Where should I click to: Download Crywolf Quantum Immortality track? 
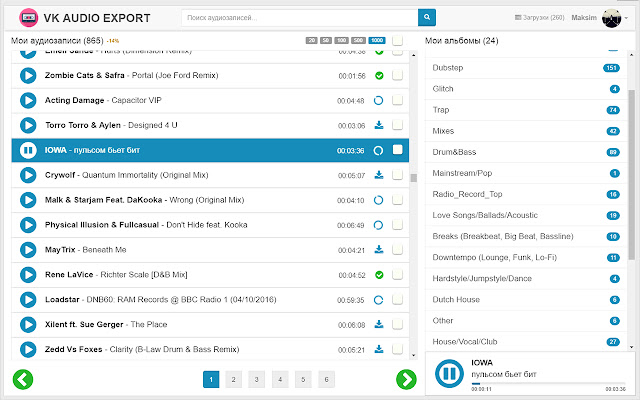[379, 175]
